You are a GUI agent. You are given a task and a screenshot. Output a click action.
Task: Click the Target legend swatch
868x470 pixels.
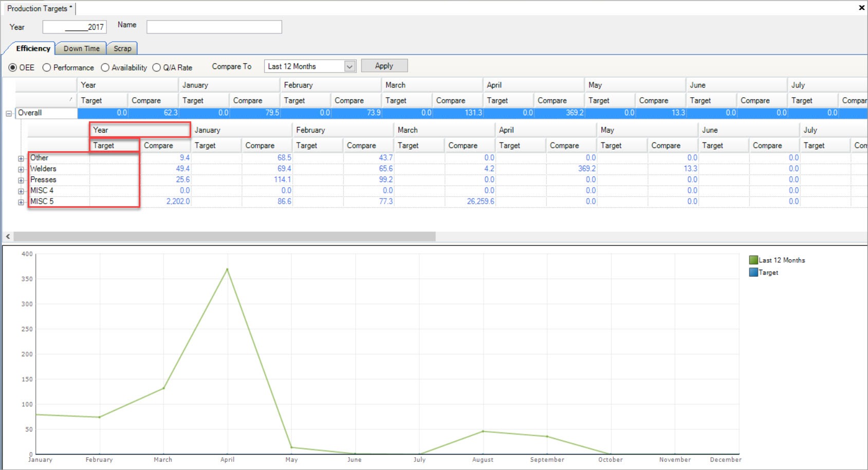pos(753,273)
